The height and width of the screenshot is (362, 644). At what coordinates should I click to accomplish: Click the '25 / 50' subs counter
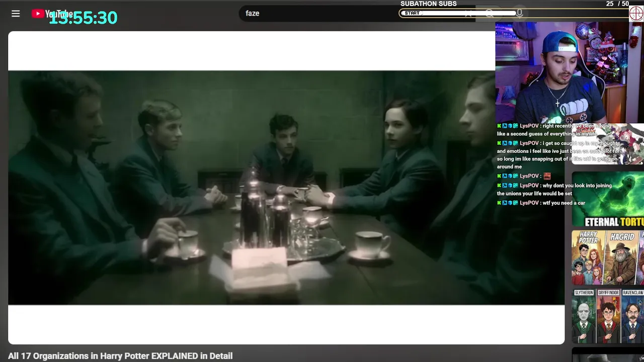click(617, 4)
